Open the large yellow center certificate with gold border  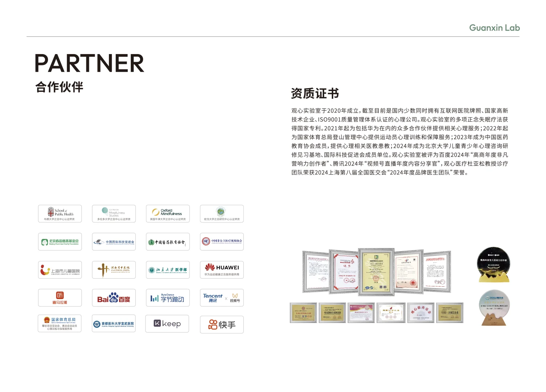pos(376,272)
